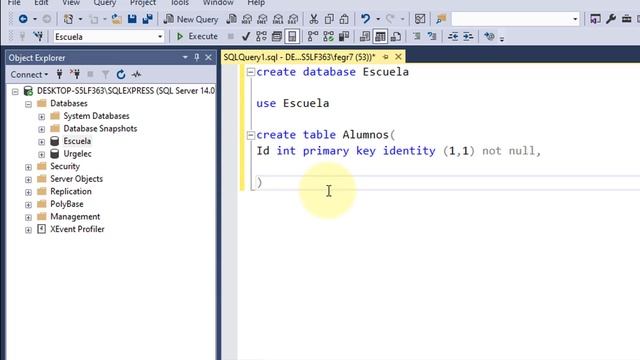Toggle the Object Explorer auto-hide pin
Image resolution: width=640 pixels, height=360 pixels.
point(197,58)
